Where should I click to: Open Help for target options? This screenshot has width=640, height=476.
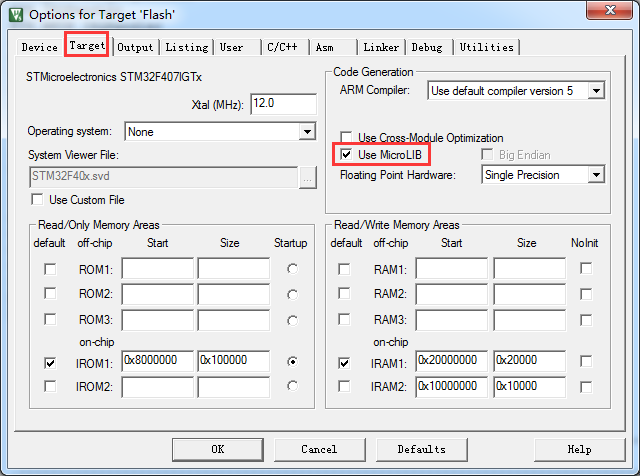tap(580, 449)
